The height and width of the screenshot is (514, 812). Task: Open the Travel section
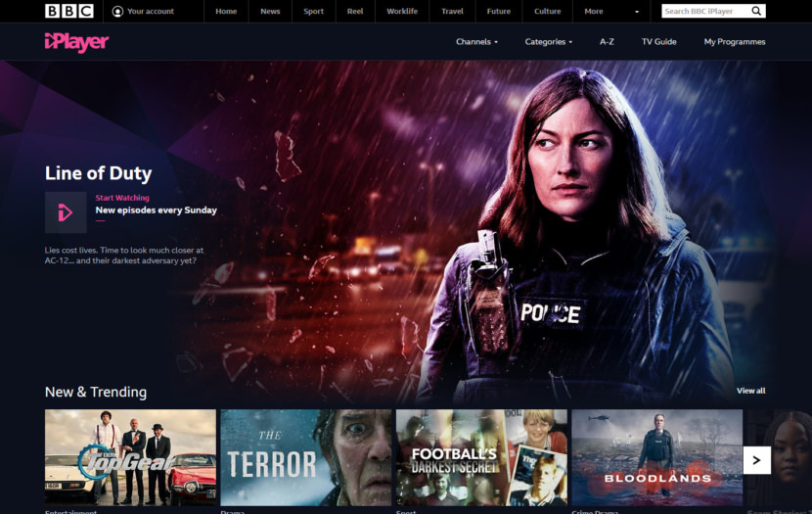[x=452, y=11]
